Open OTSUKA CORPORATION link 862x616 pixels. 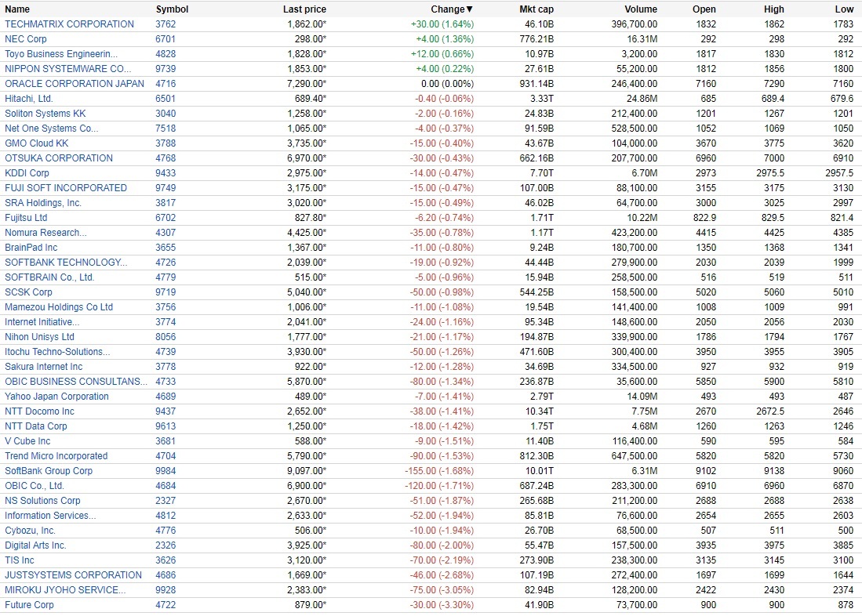pos(59,158)
